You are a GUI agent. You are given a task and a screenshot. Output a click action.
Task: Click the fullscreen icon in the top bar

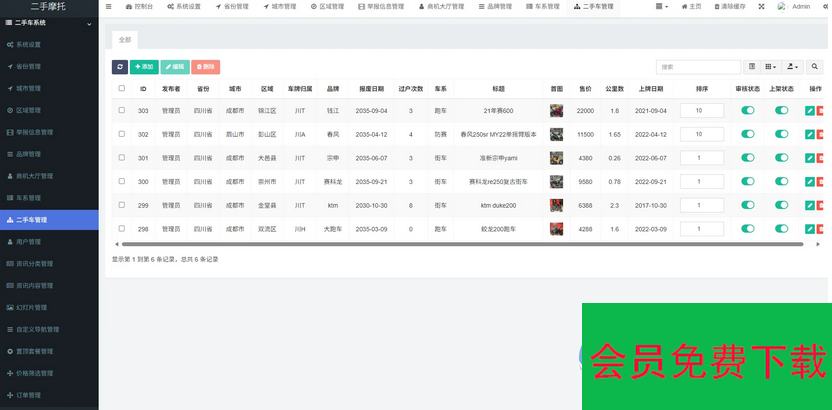(760, 6)
